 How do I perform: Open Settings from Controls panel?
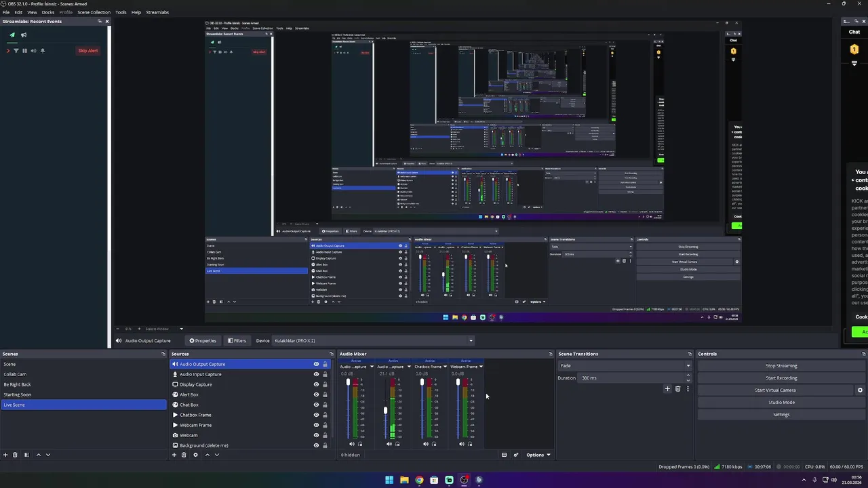click(781, 415)
